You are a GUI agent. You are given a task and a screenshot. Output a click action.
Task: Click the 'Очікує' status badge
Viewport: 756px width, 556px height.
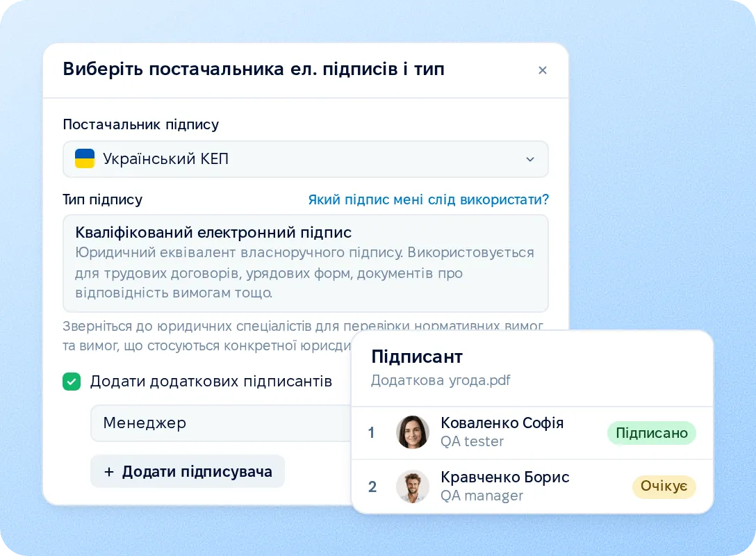[x=664, y=486]
